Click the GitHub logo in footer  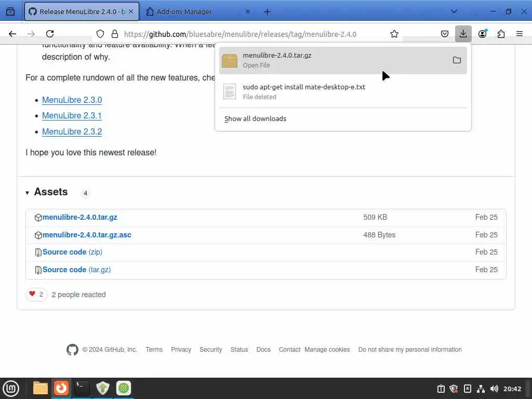coord(72,350)
